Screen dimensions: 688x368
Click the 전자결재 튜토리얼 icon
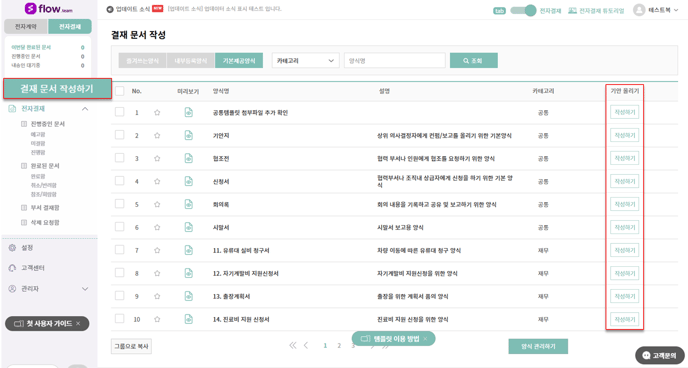pos(572,10)
